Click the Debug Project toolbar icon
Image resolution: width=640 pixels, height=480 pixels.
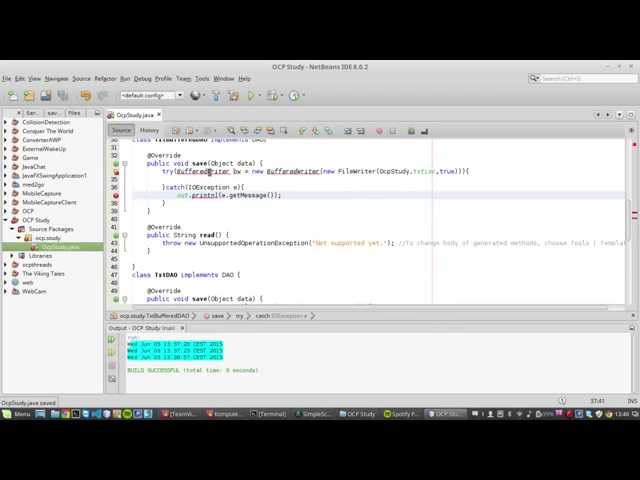pos(271,96)
